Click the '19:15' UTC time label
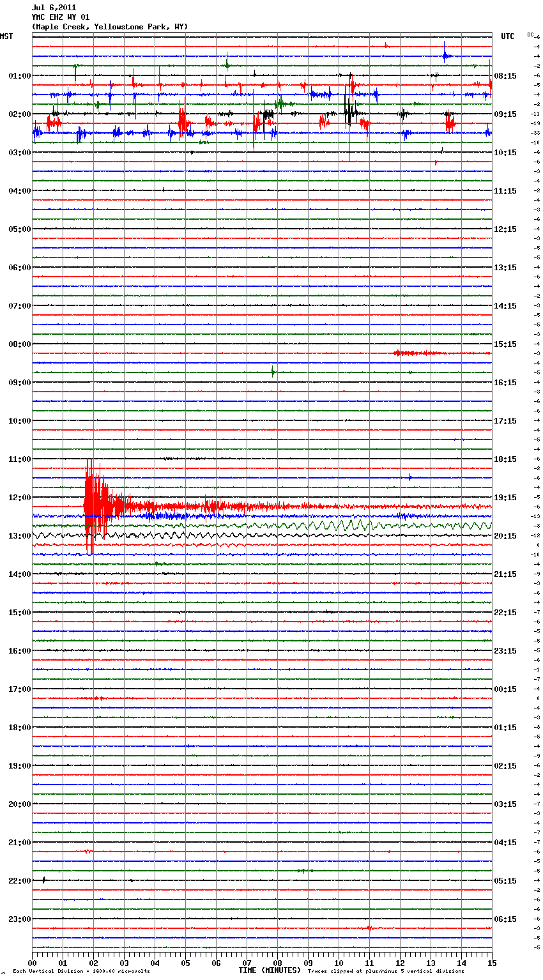 [x=505, y=498]
